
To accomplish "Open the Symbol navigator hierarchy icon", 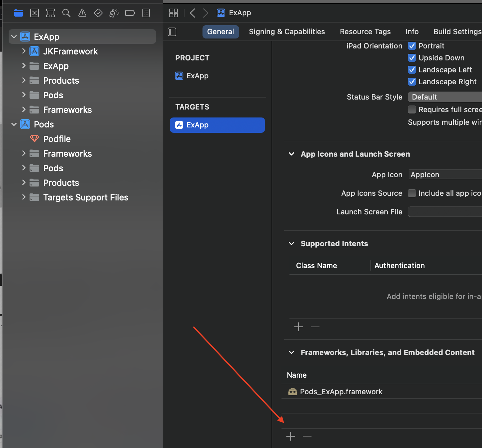I will (x=50, y=13).
